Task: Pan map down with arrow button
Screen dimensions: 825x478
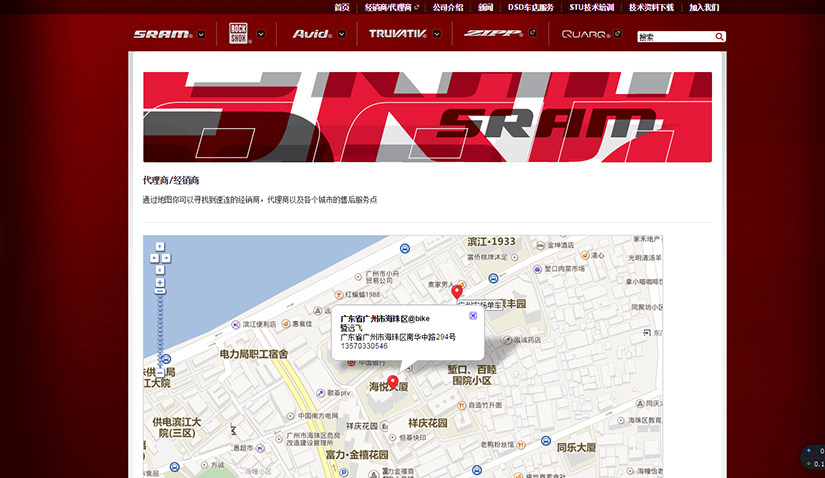Action: [x=160, y=270]
